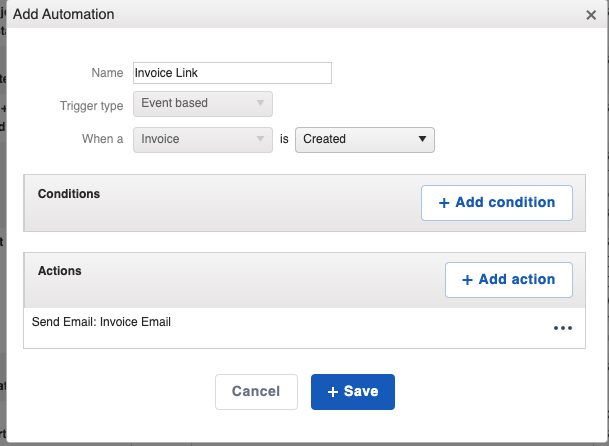Click the Trigger type label
The width and height of the screenshot is (609, 446).
coord(92,104)
